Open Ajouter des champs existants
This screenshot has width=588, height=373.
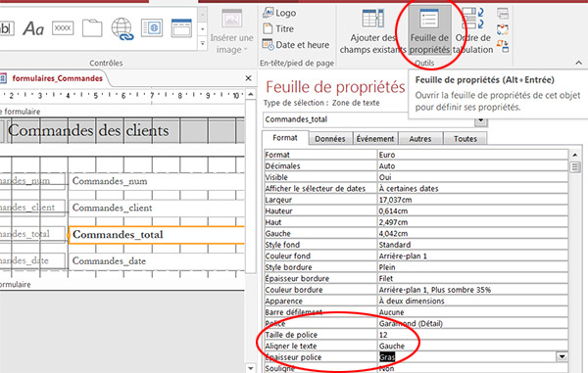point(372,31)
